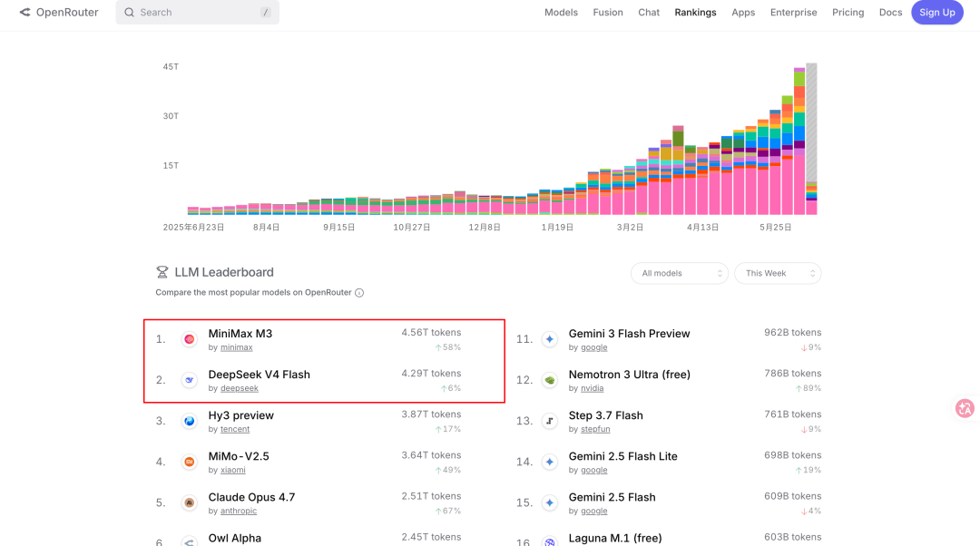Screen dimensions: 980x546
Task: Open the Docs navigation item
Action: click(890, 12)
